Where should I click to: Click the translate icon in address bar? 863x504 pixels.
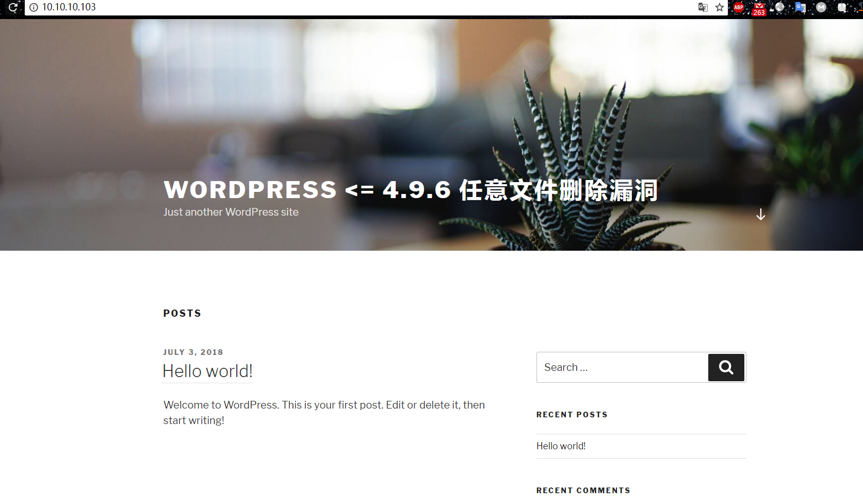(703, 7)
